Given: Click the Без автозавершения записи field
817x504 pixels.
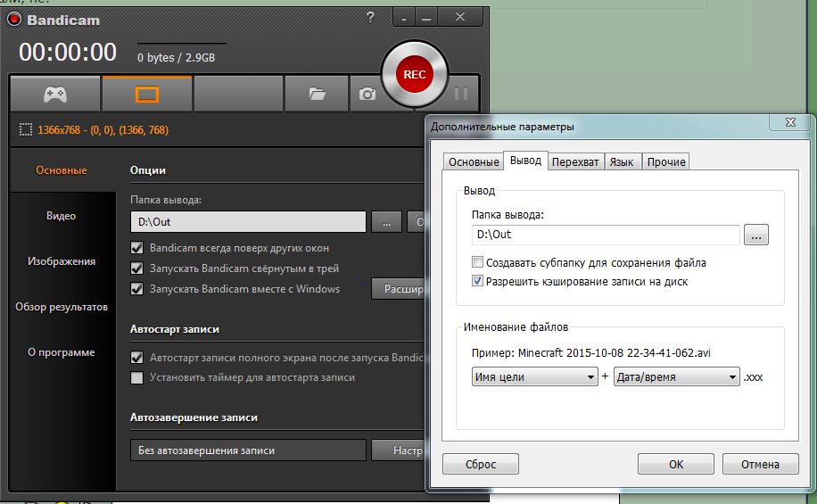Looking at the screenshot, I should (248, 450).
